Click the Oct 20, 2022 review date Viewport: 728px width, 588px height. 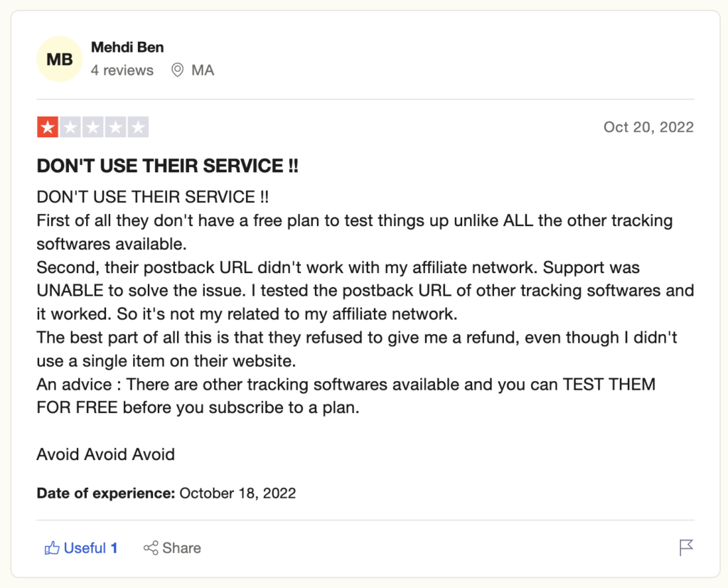[x=648, y=127]
